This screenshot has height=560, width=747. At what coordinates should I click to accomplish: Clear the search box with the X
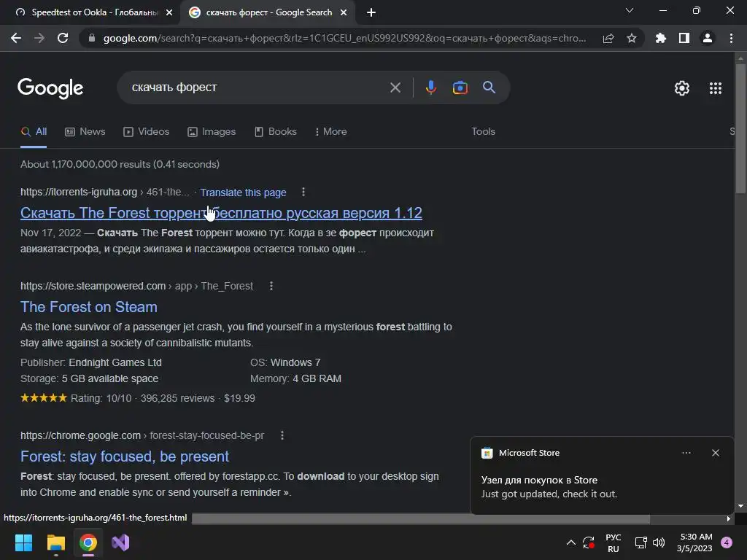[395, 87]
